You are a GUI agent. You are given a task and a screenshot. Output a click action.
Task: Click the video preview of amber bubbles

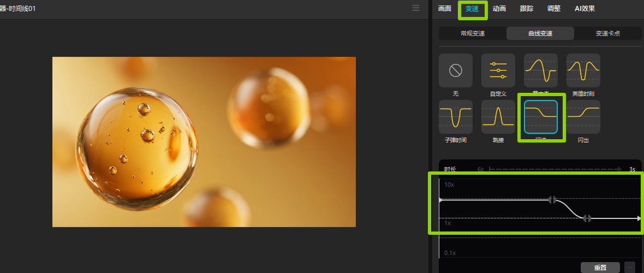click(x=204, y=142)
